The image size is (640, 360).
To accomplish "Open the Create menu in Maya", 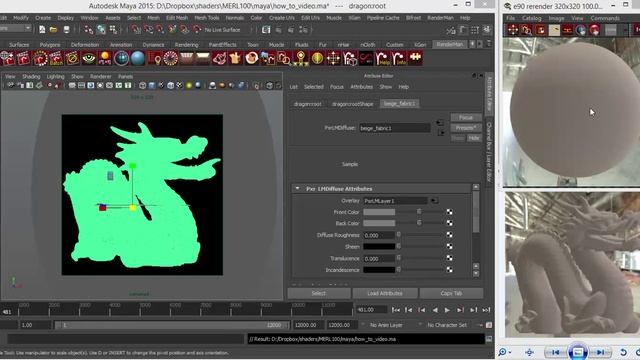I will click(x=43, y=18).
